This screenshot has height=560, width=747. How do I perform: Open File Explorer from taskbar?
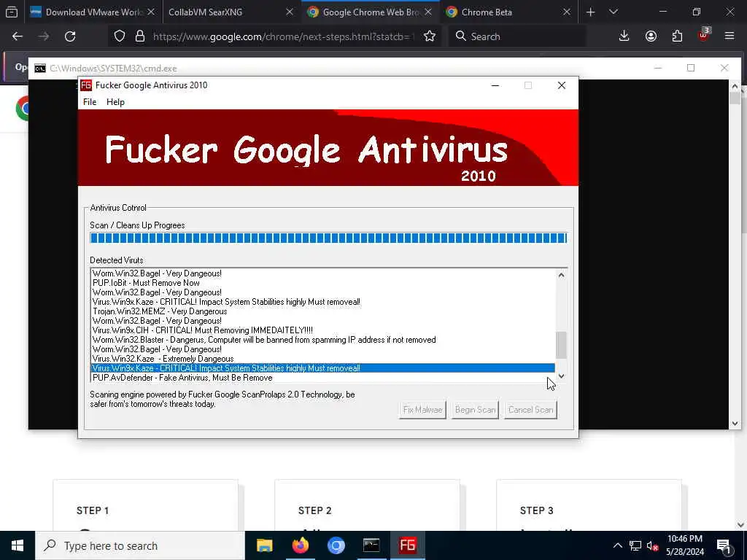point(264,545)
